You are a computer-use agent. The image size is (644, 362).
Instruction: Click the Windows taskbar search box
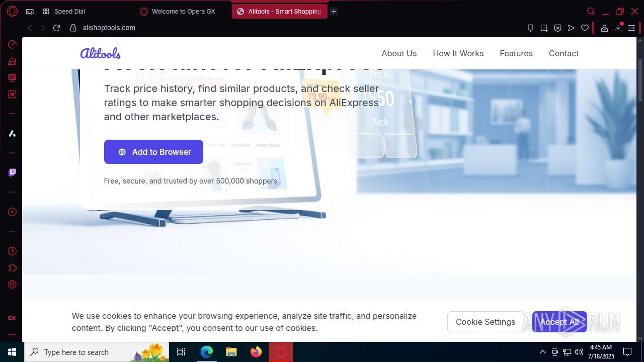[97, 352]
